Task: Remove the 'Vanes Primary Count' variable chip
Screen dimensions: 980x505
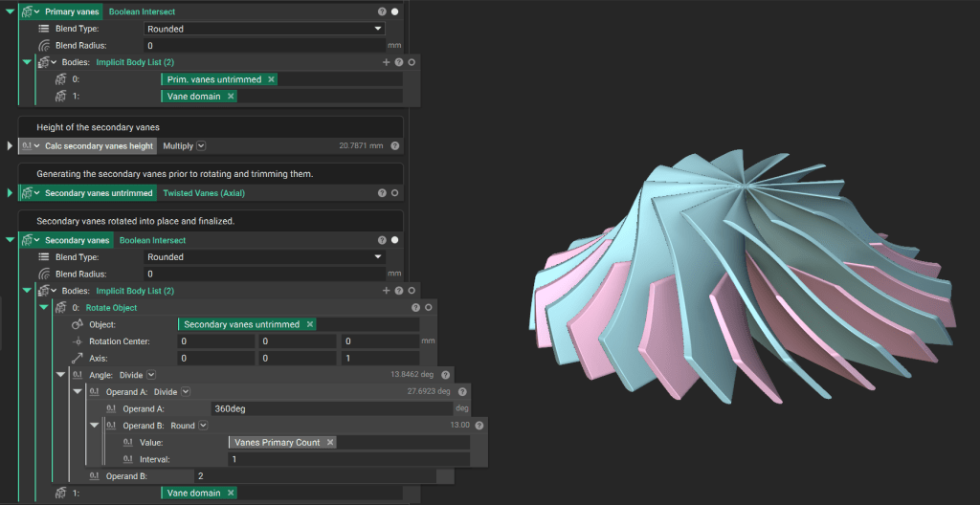Action: [330, 442]
